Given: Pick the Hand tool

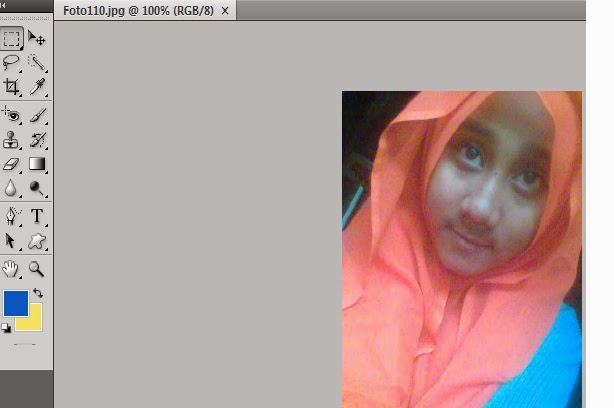Looking at the screenshot, I should click(11, 269).
